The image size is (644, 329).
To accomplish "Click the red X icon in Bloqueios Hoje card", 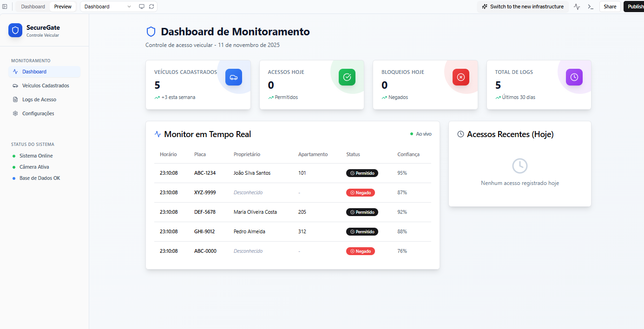I will tap(461, 77).
